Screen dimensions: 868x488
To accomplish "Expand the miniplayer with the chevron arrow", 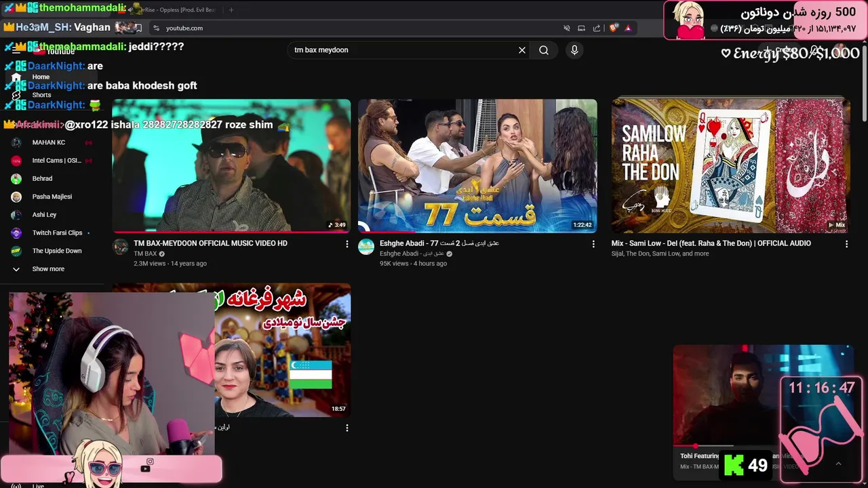I will click(x=838, y=464).
